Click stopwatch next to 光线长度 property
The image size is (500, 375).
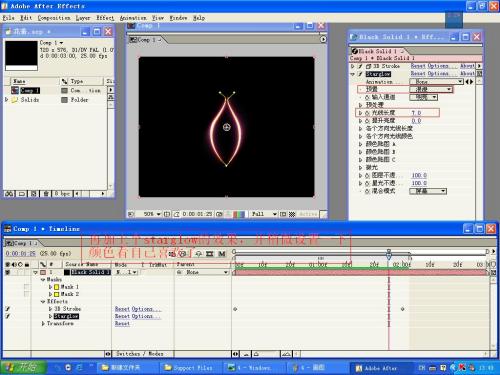tap(367, 113)
